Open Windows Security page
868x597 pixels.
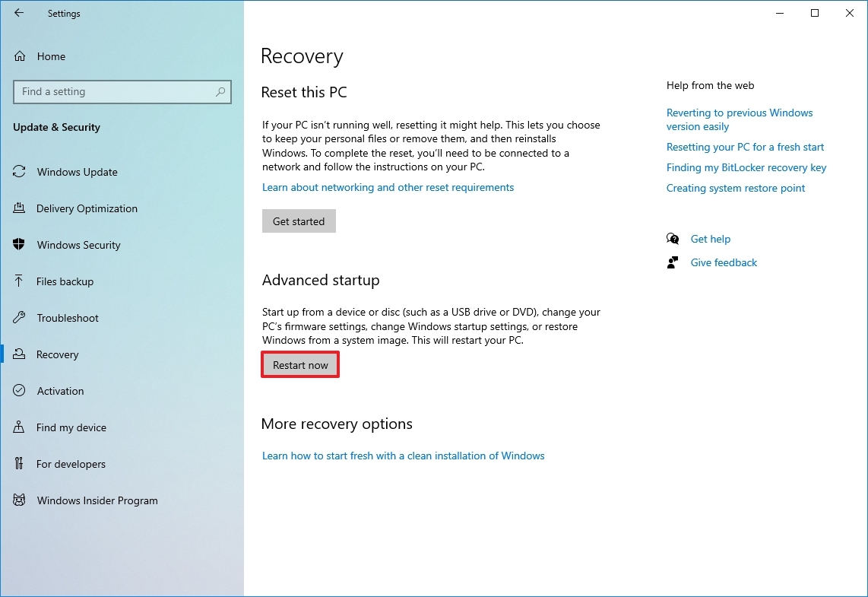tap(78, 246)
